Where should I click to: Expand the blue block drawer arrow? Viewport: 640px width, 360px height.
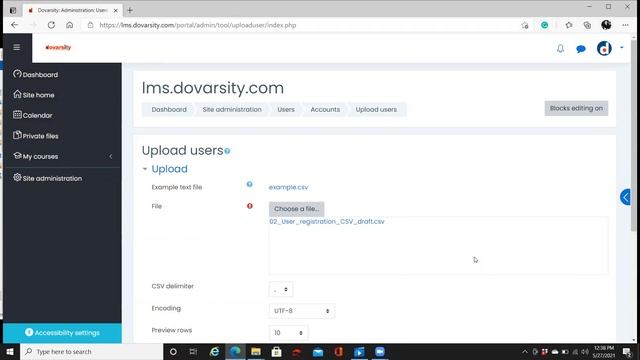625,197
